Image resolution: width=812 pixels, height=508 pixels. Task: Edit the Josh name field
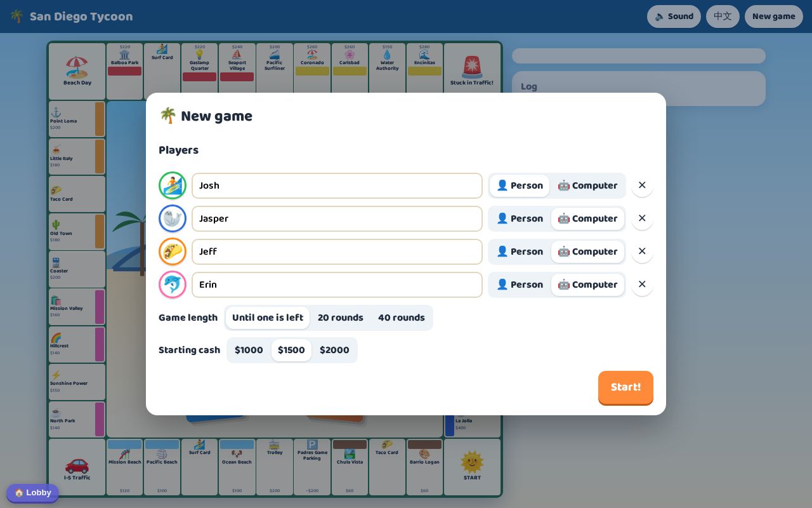point(337,185)
